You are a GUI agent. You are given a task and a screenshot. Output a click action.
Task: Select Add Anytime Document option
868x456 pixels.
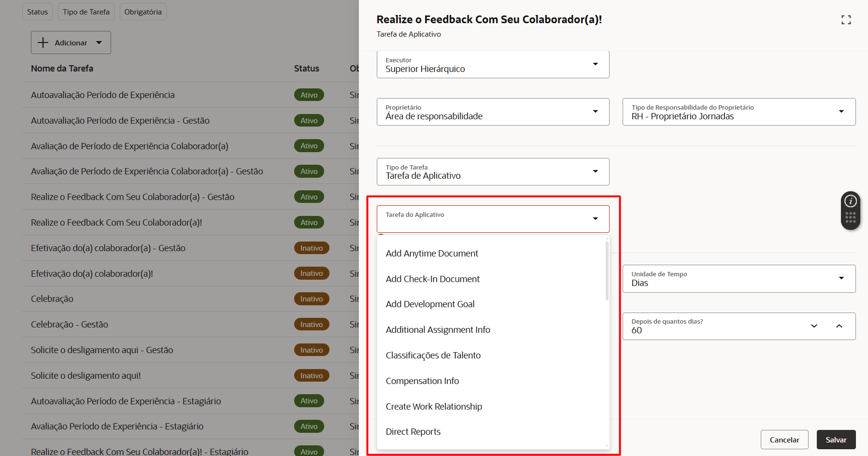pos(491,254)
